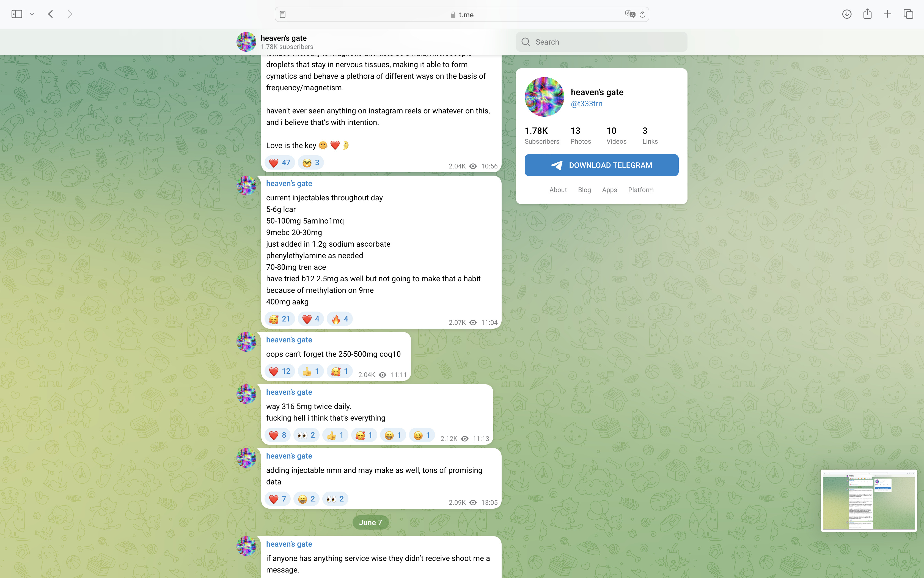Open the Blog link
924x578 pixels.
[584, 190]
